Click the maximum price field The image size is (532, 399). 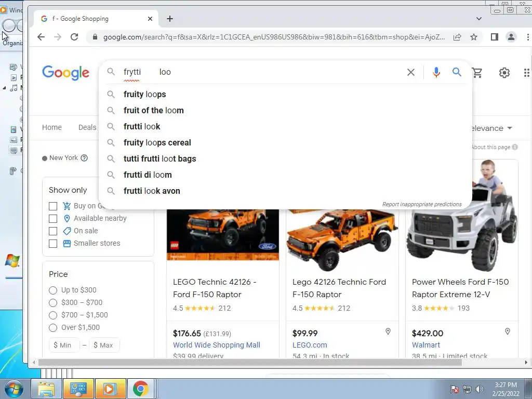(104, 345)
